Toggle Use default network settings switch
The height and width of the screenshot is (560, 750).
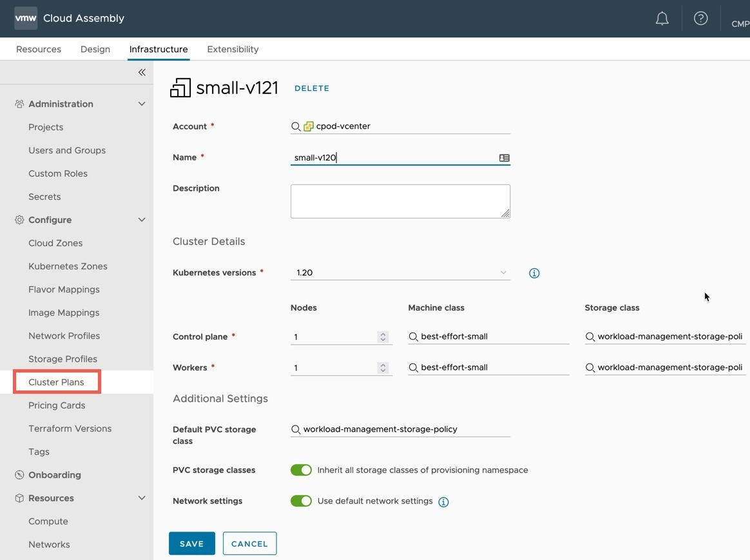[301, 501]
